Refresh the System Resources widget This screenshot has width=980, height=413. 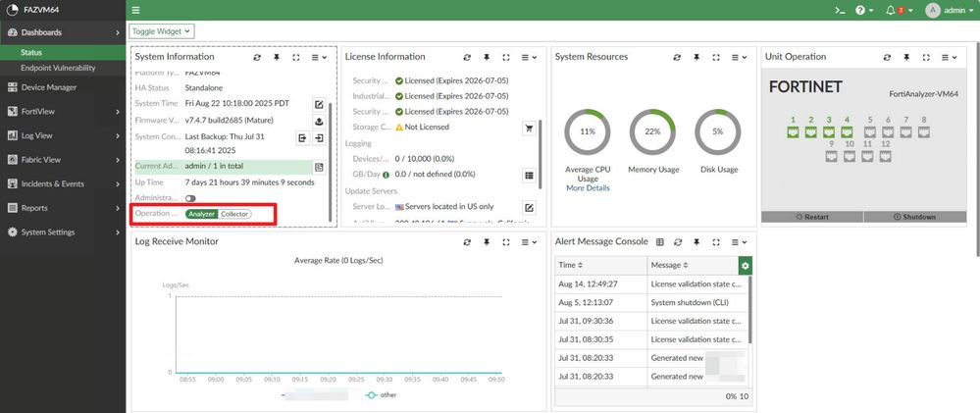click(x=676, y=58)
